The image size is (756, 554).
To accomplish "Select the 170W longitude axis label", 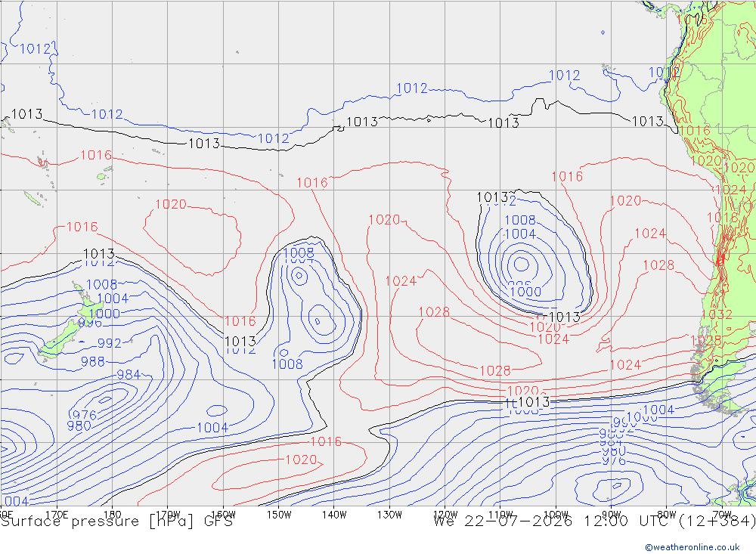I will (x=168, y=515).
